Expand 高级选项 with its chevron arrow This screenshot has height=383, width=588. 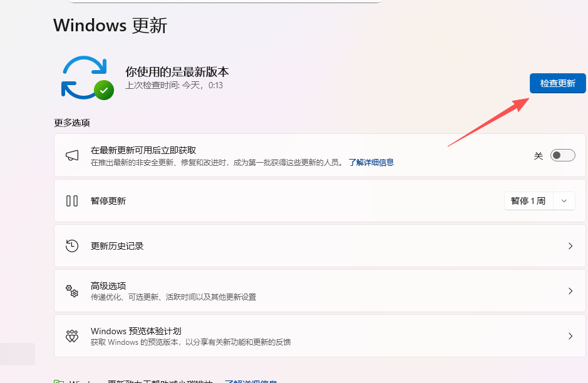[x=570, y=291]
